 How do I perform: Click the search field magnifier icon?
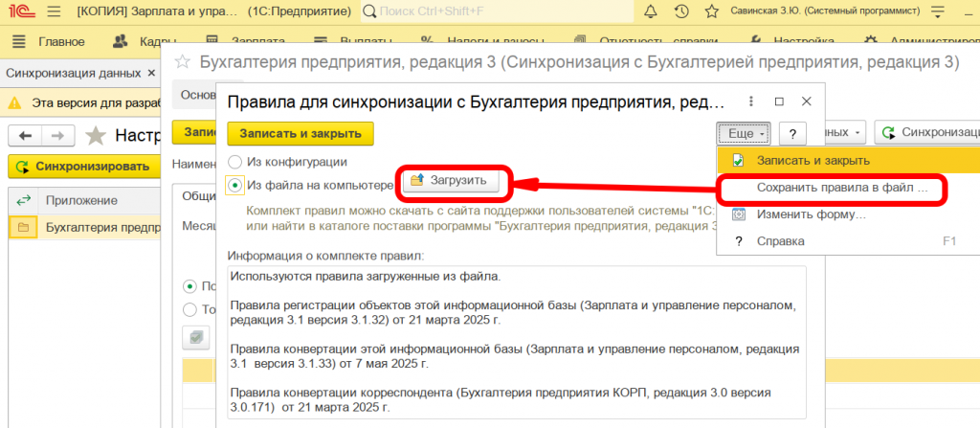coord(370,11)
